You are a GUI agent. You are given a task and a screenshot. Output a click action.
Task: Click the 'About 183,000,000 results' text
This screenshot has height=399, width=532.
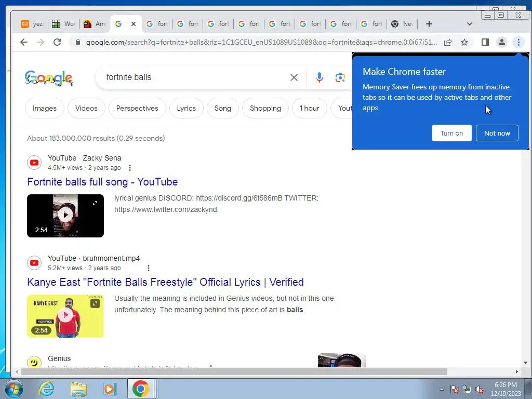96,138
